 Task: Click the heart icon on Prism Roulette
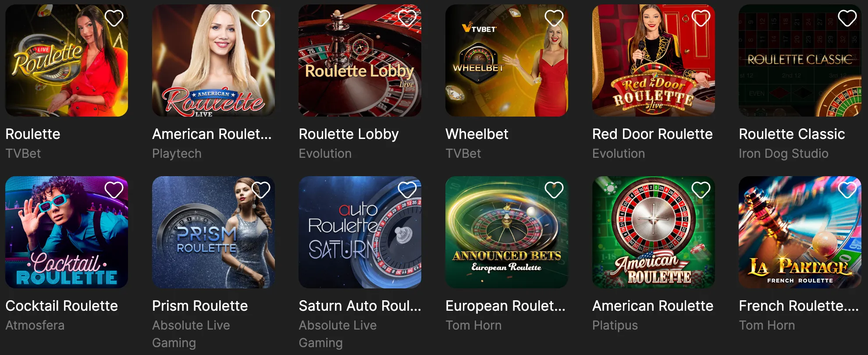260,190
